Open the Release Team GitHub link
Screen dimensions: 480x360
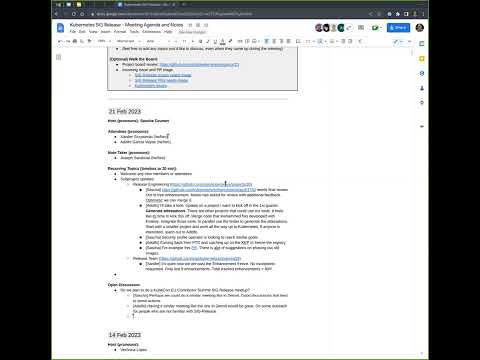tap(200, 259)
